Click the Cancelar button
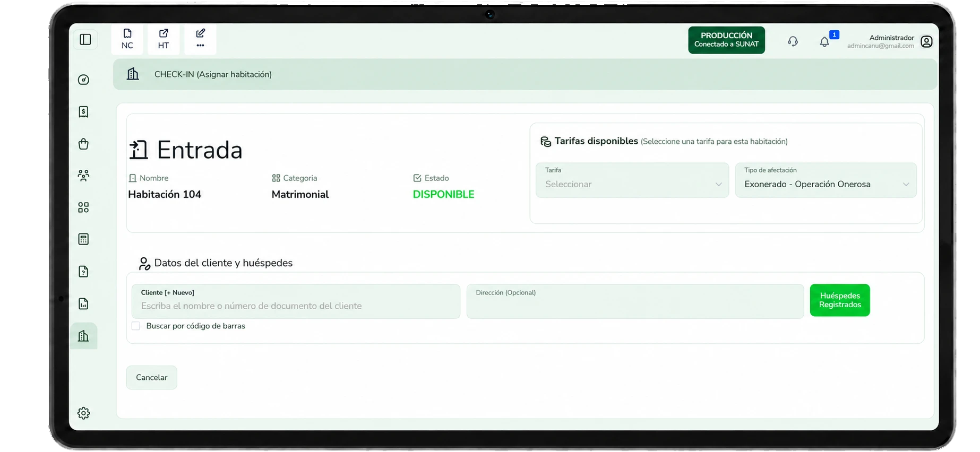This screenshot has width=980, height=452. (151, 378)
